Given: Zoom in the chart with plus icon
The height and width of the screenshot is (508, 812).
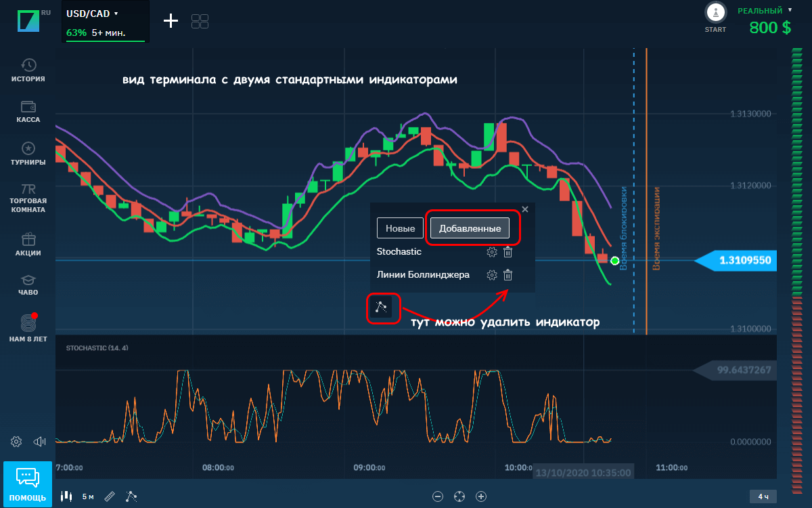Looking at the screenshot, I should click(x=481, y=496).
